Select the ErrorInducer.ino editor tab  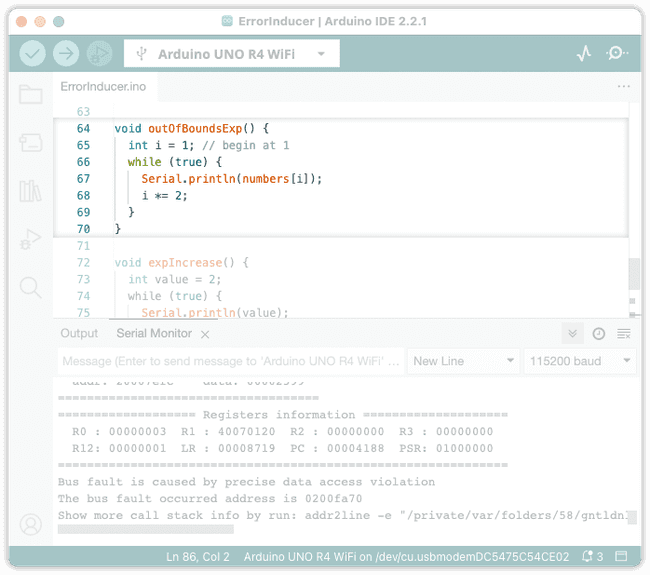(x=103, y=87)
